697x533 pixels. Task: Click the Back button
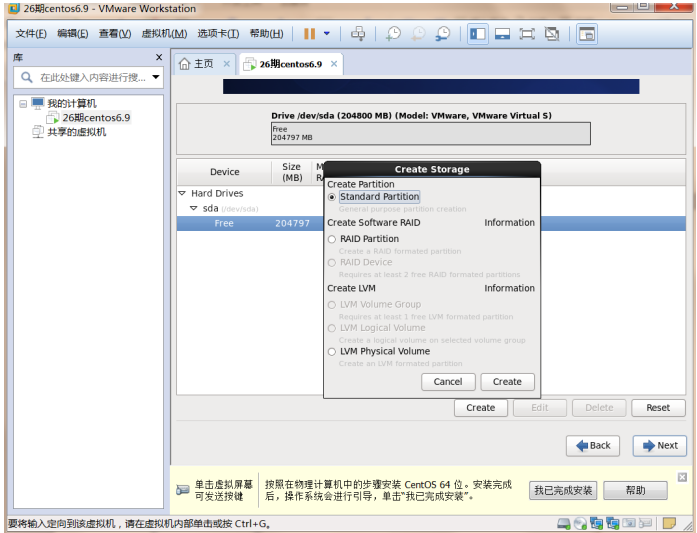593,445
